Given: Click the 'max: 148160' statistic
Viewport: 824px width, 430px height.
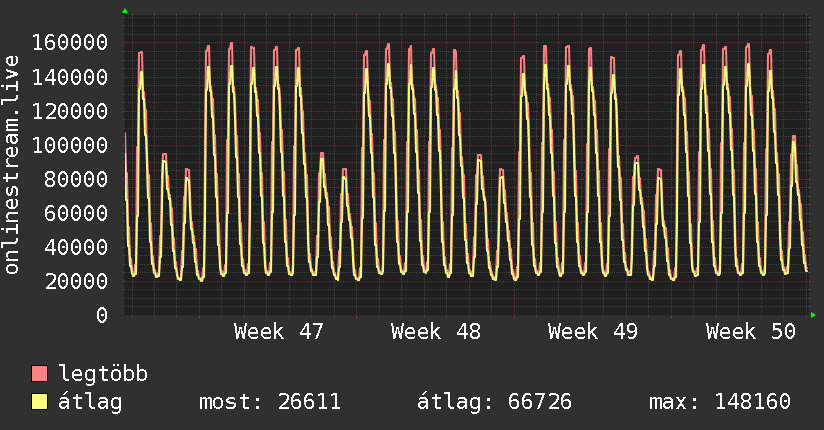Looking at the screenshot, I should 720,402.
